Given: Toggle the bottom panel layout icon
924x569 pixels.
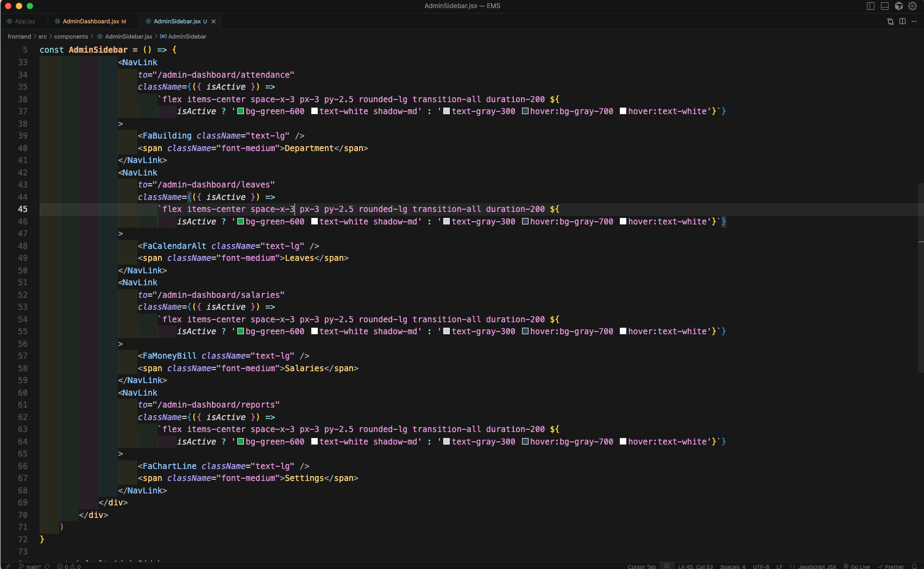Looking at the screenshot, I should (885, 6).
